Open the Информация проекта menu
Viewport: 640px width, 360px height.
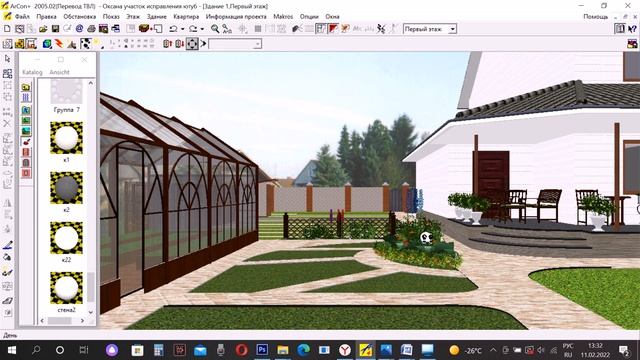point(236,17)
